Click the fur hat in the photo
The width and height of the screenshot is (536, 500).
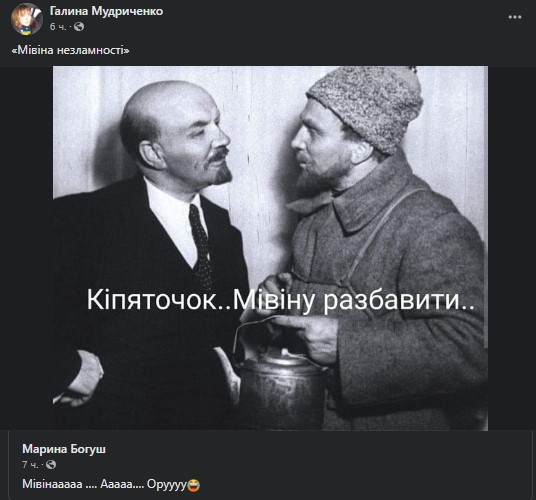368,107
